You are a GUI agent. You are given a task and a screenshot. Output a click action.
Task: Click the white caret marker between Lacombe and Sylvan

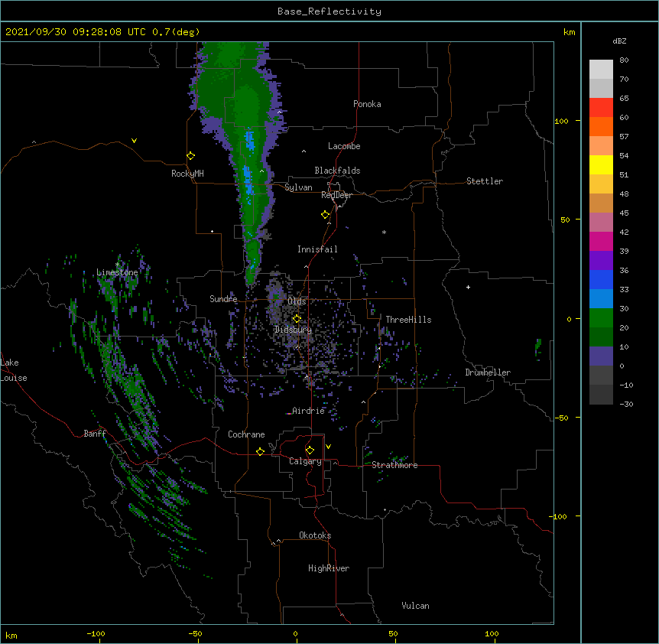coord(304,151)
